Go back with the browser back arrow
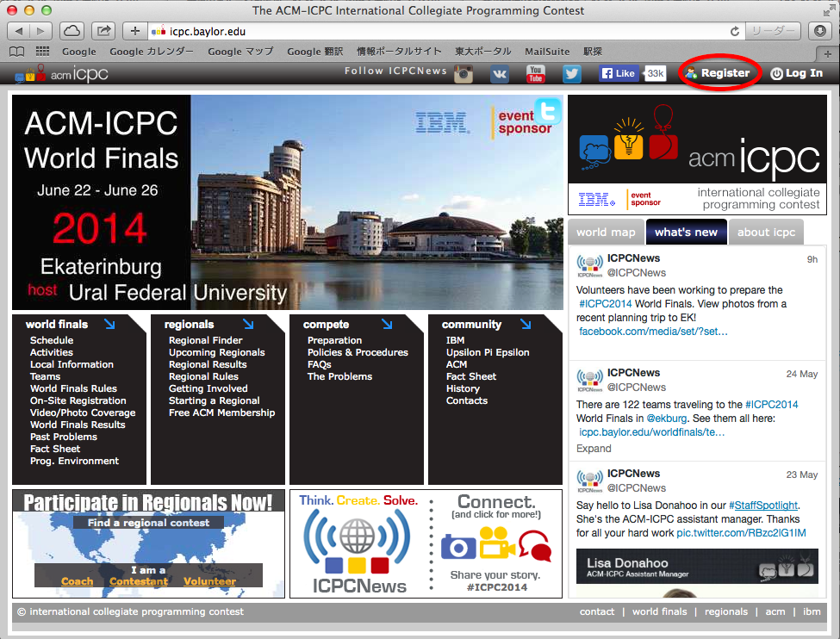The height and width of the screenshot is (639, 840). coord(19,31)
